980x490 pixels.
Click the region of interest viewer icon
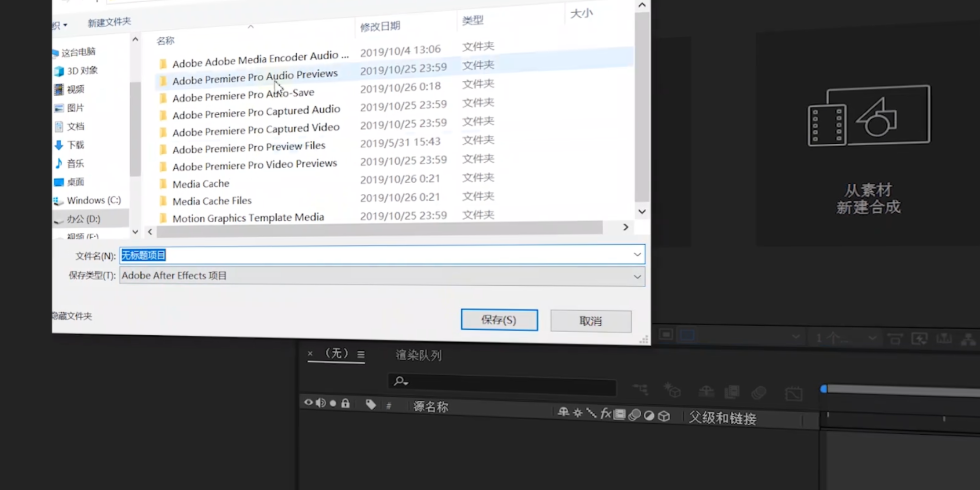coord(666,335)
